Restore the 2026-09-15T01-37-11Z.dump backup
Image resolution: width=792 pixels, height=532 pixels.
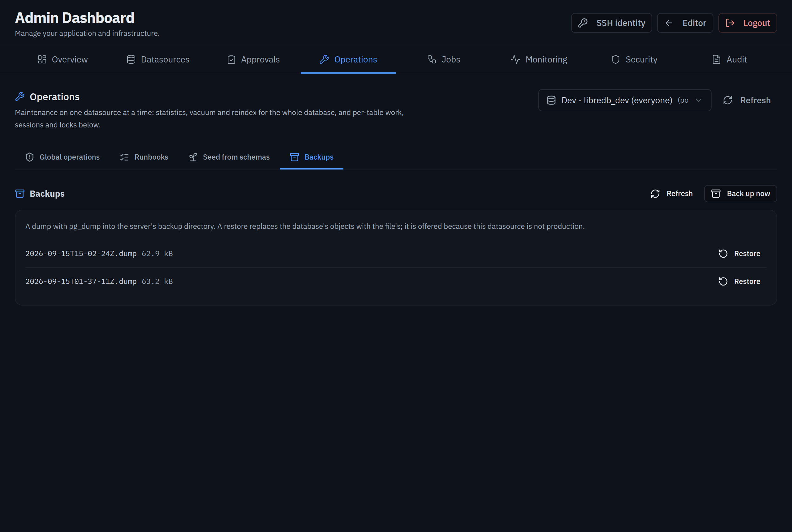click(739, 281)
